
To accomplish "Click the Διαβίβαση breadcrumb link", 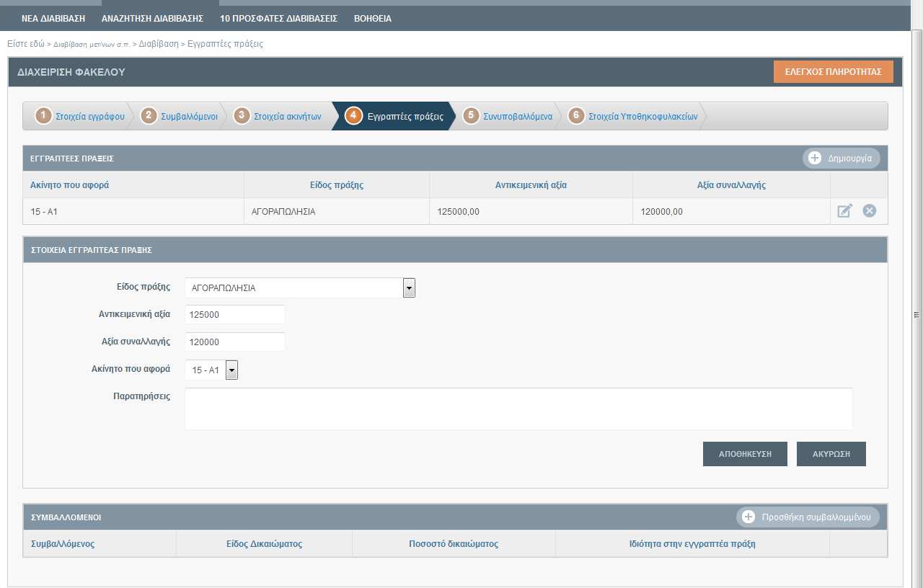I will (159, 44).
